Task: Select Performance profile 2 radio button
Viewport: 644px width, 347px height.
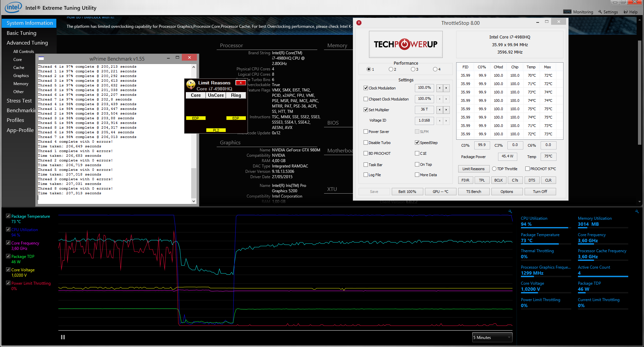Action: (391, 69)
